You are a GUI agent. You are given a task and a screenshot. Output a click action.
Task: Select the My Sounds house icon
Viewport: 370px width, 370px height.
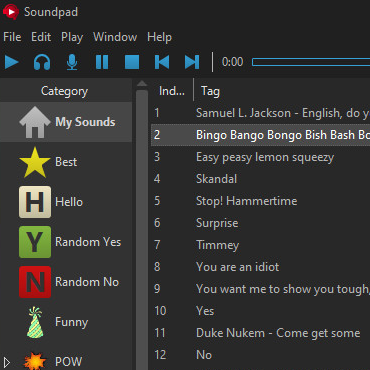(35, 122)
